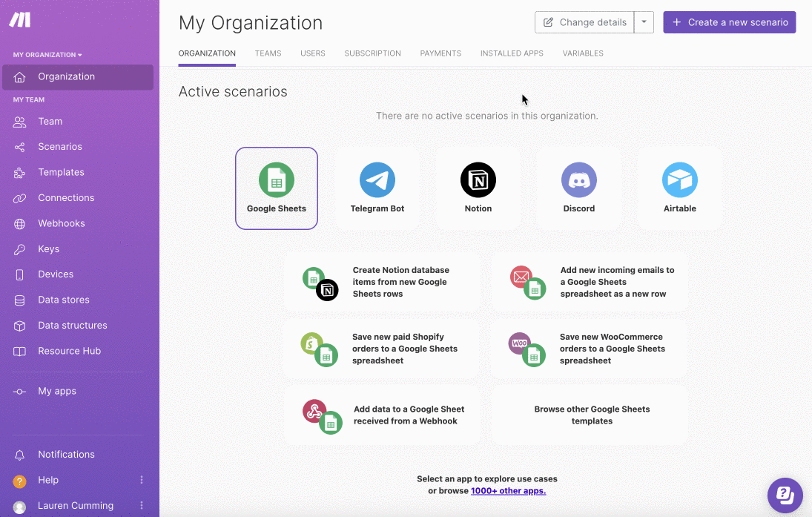Open the MY ORGANIZATION switcher dropdown
The height and width of the screenshot is (517, 812).
click(x=47, y=55)
